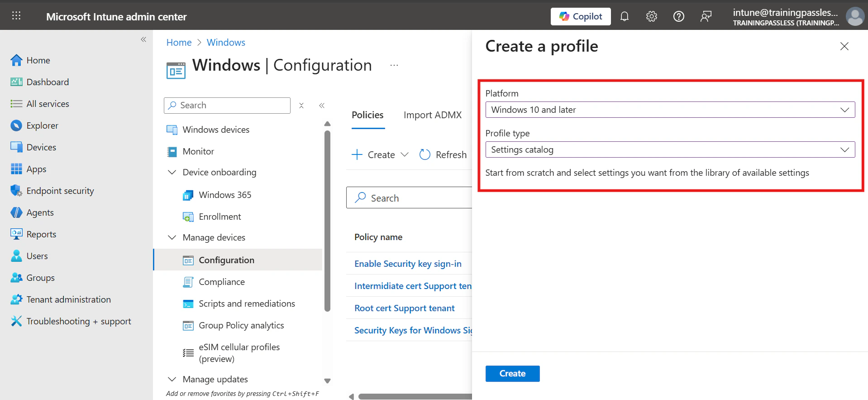Open Windows devices in resource menu
The image size is (868, 400).
click(216, 130)
